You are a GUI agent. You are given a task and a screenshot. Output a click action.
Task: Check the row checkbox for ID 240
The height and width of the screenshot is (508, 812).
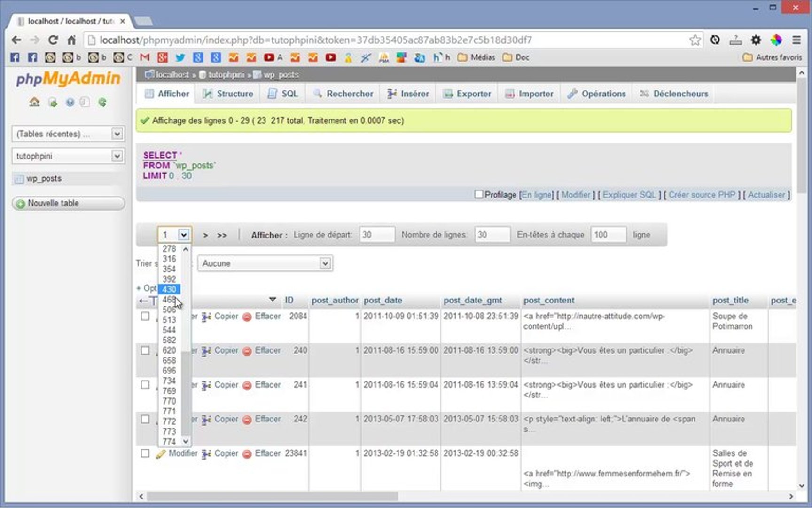145,350
